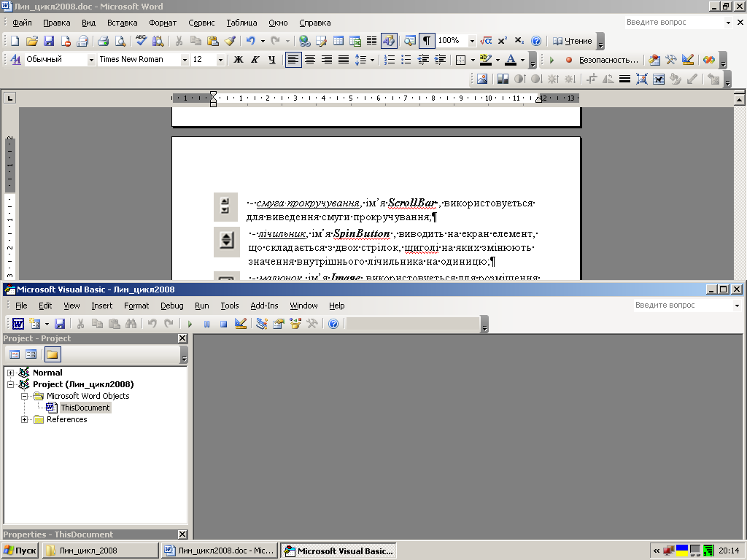Collapse the Project (Лин_цикл2008) tree node
Image resolution: width=747 pixels, height=560 pixels.
(10, 384)
